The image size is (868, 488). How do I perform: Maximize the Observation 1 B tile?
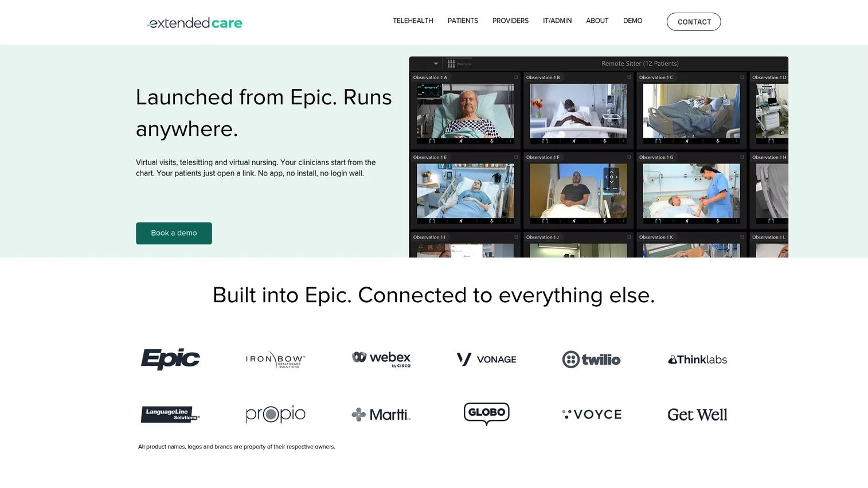point(629,77)
